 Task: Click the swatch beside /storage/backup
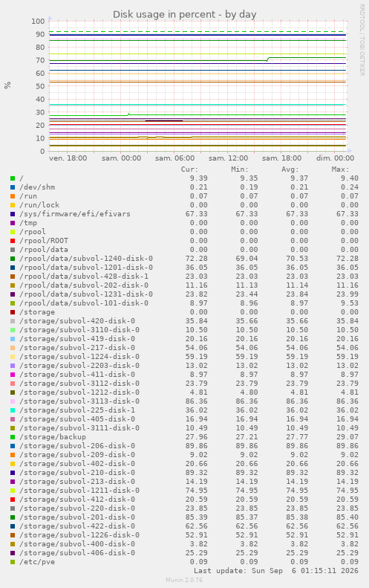point(13,437)
